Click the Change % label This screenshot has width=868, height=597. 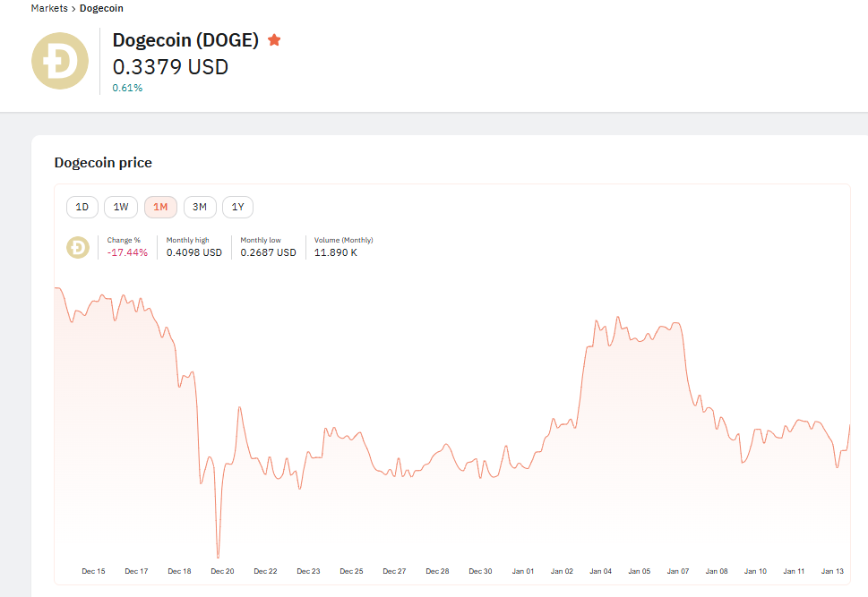click(124, 240)
